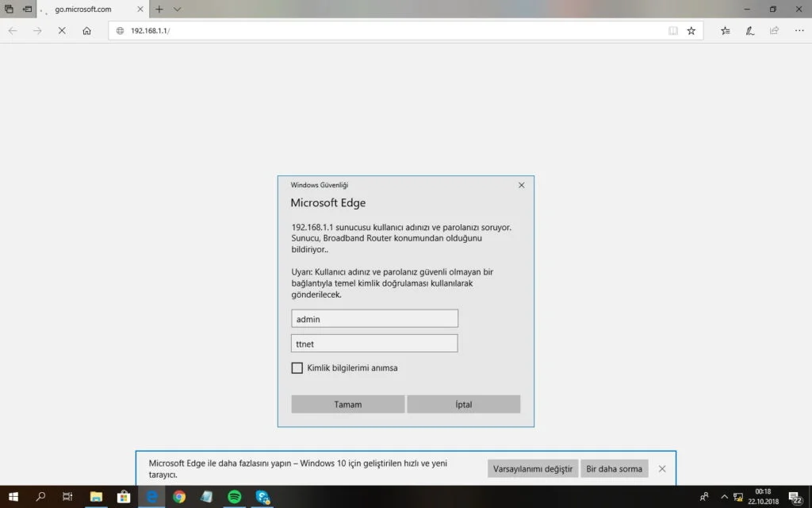Image resolution: width=812 pixels, height=508 pixels.
Task: Launch Google Chrome from taskbar
Action: 179,497
